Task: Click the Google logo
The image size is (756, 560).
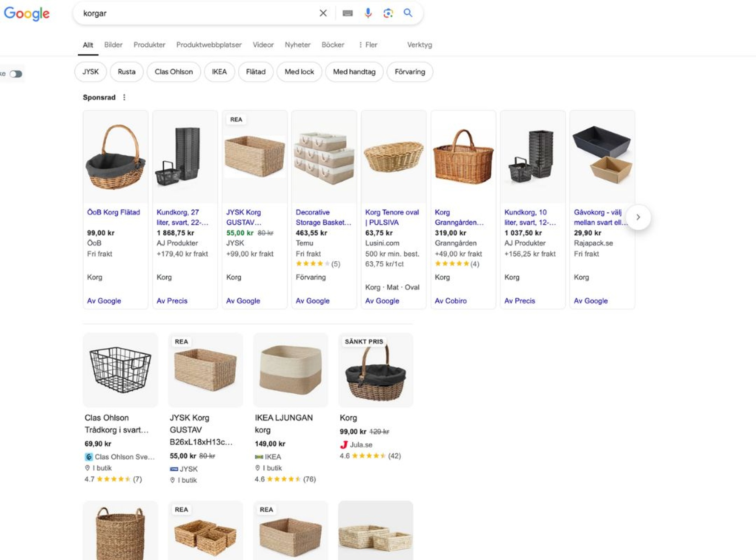Action: click(x=27, y=13)
